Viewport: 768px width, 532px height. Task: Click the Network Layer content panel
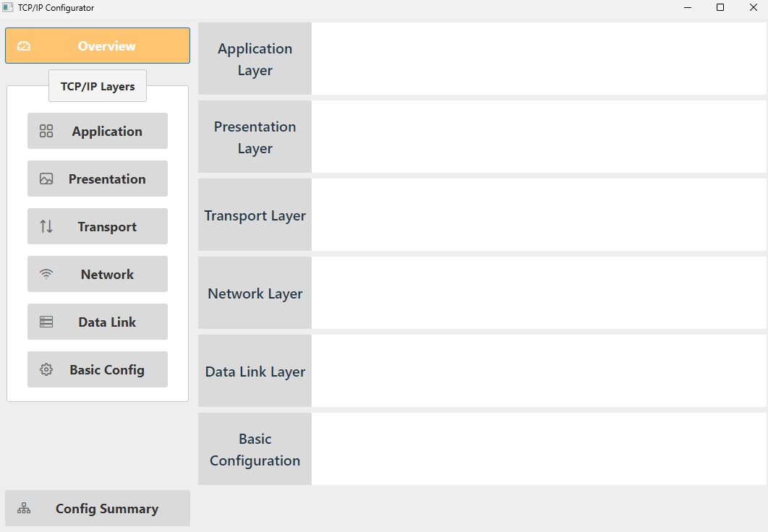coord(539,293)
